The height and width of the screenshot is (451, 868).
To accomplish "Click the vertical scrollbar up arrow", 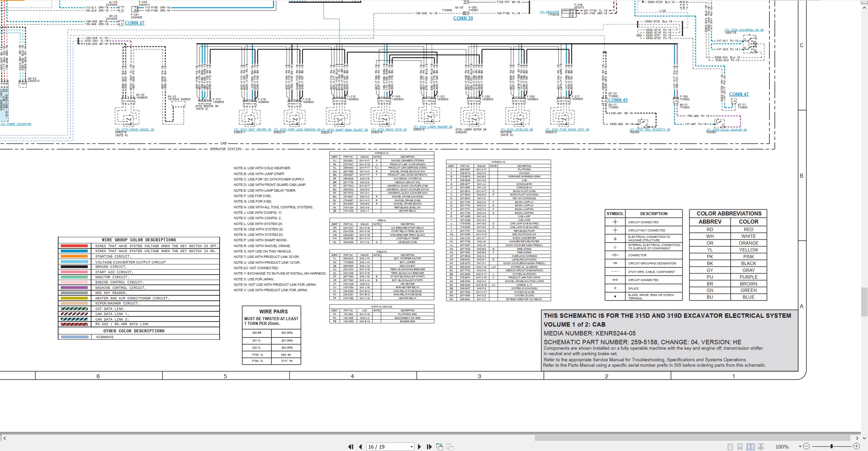I will click(x=864, y=7).
